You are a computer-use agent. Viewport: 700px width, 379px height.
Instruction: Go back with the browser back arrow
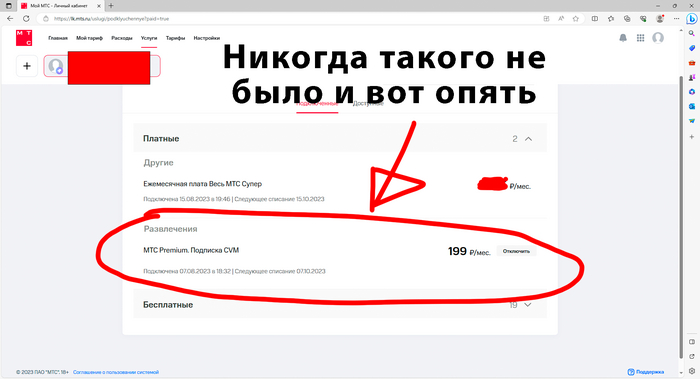coord(10,19)
